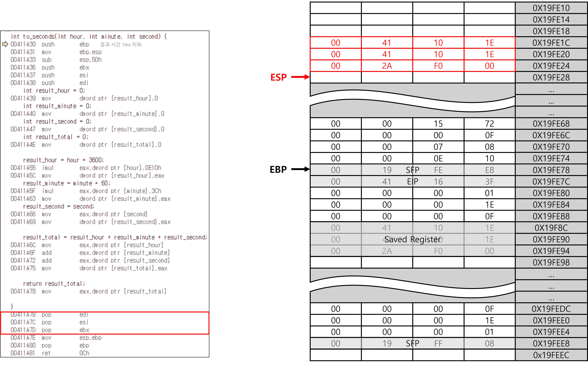Click the red ESP arrow
588x365 pixels.
tap(300, 77)
